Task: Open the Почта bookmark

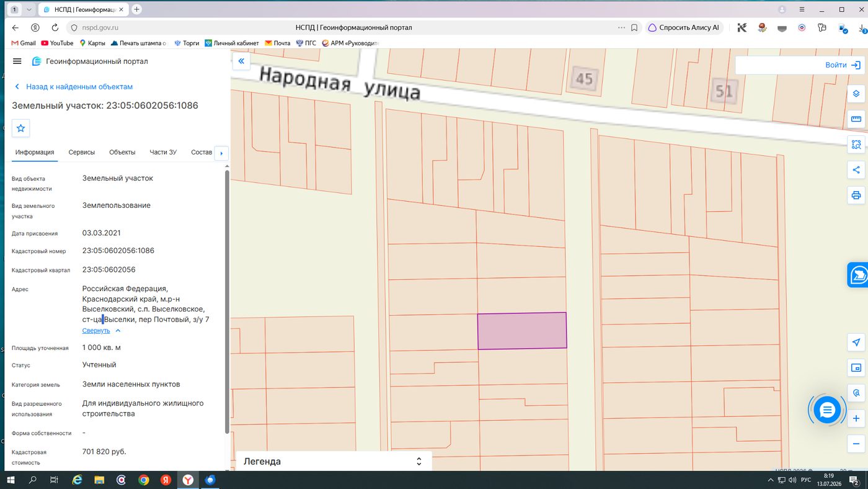Action: pos(277,43)
